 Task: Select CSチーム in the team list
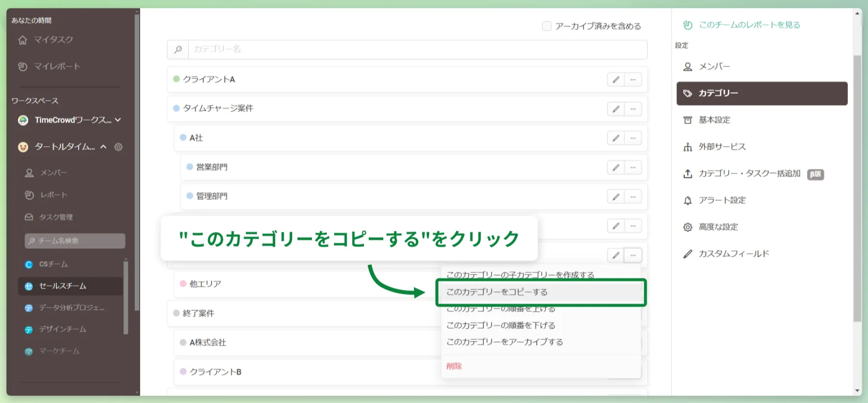(70, 264)
